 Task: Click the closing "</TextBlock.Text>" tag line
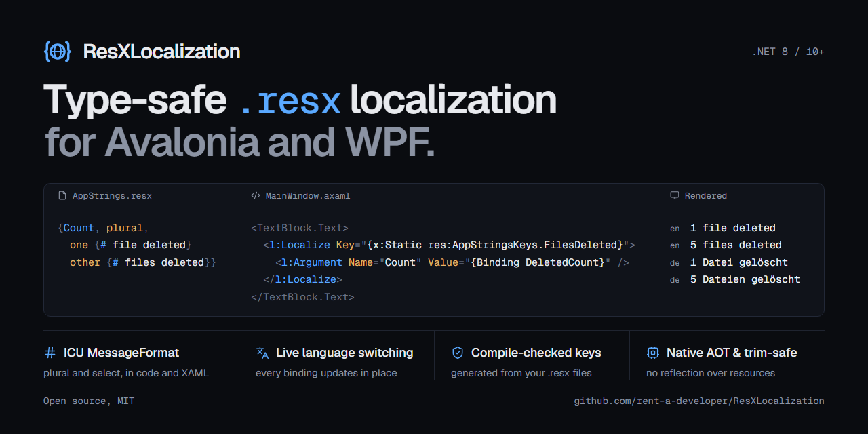click(302, 297)
